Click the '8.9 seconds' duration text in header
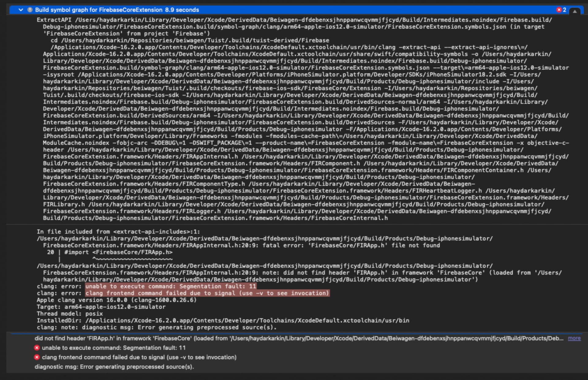 click(182, 10)
